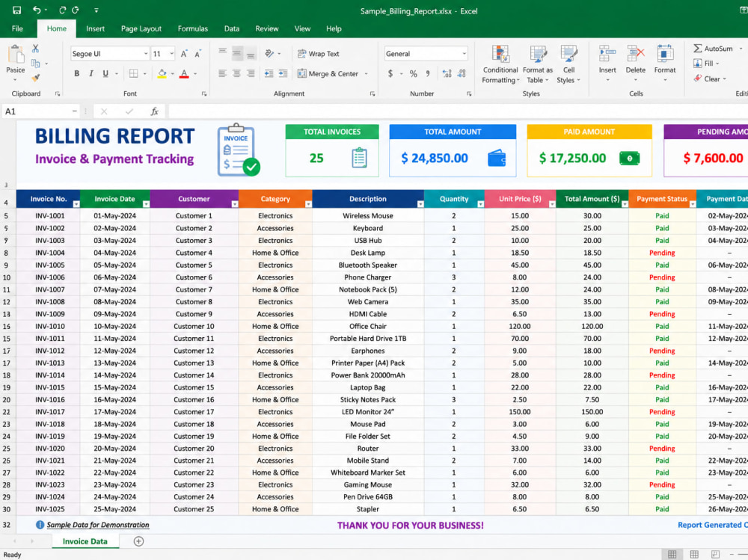
Task: Click the Save icon in title bar
Action: (16, 10)
